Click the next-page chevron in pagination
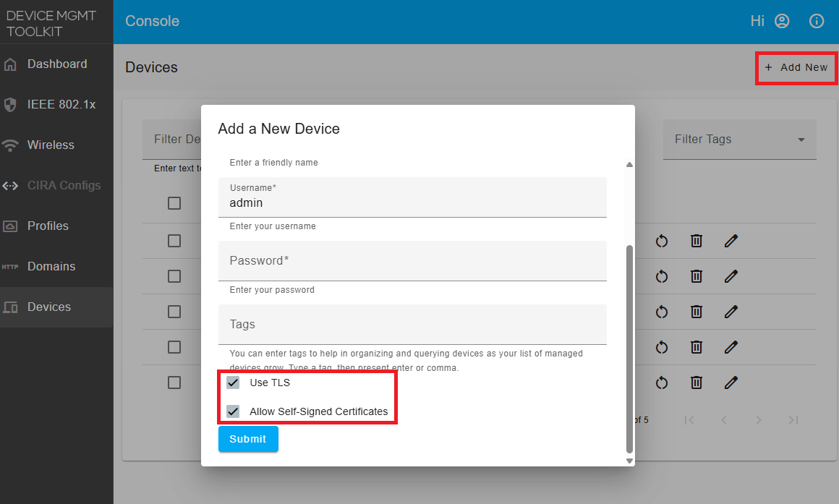The height and width of the screenshot is (504, 839). (758, 419)
